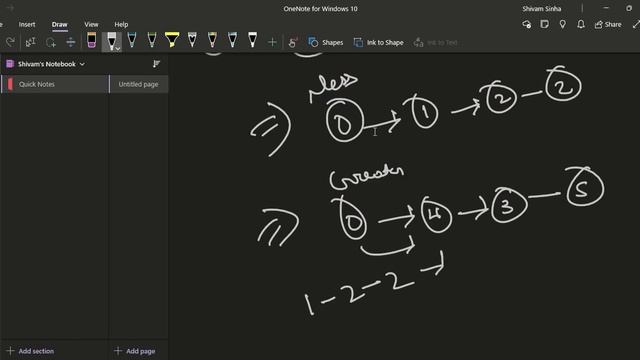Screen dimensions: 640x360
Task: Select the Lasso Select tool
Action: (x=51, y=42)
